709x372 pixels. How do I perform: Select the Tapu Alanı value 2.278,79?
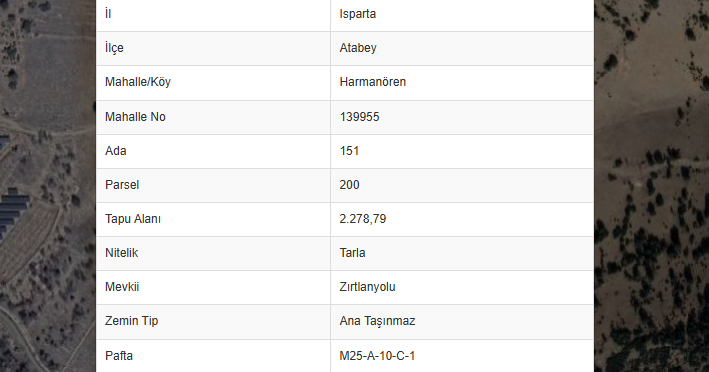tap(363, 219)
